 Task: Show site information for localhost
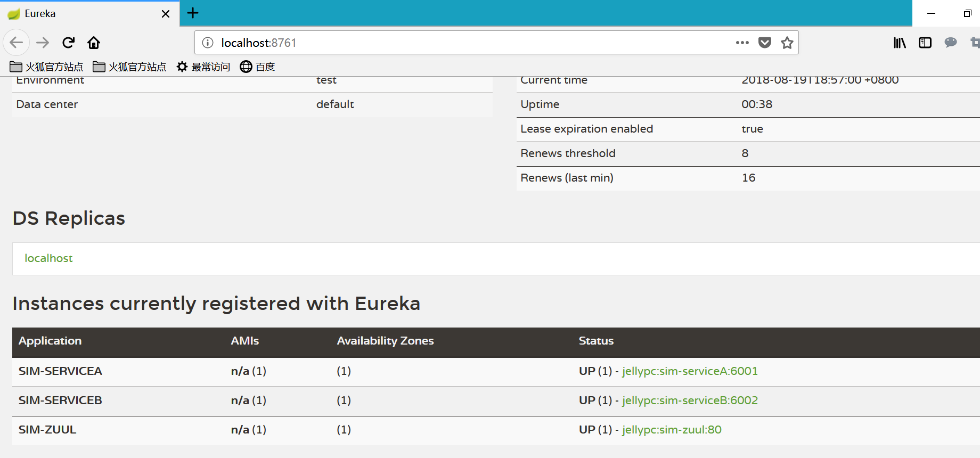coord(208,43)
